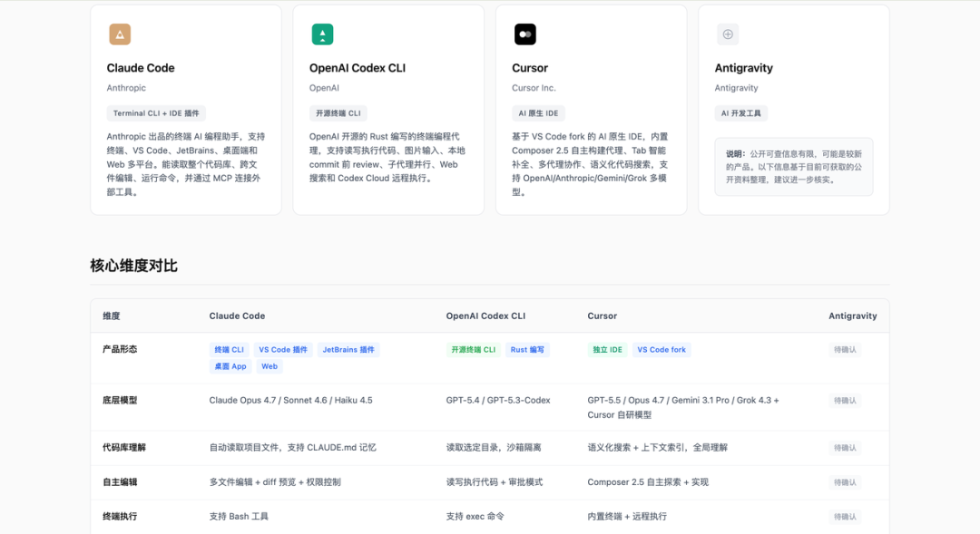The height and width of the screenshot is (534, 980).
Task: Click the 产品形态 row label
Action: click(120, 349)
